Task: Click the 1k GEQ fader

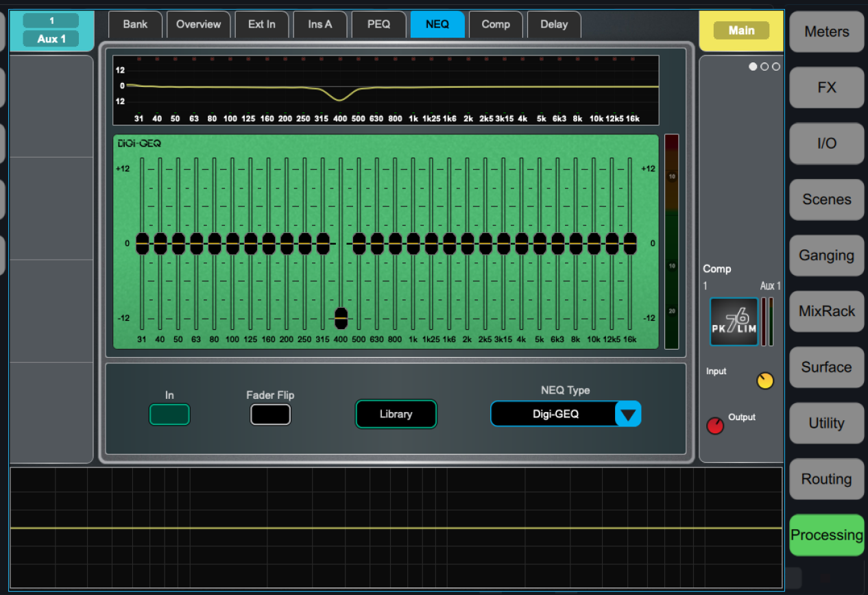Action: pyautogui.click(x=413, y=243)
